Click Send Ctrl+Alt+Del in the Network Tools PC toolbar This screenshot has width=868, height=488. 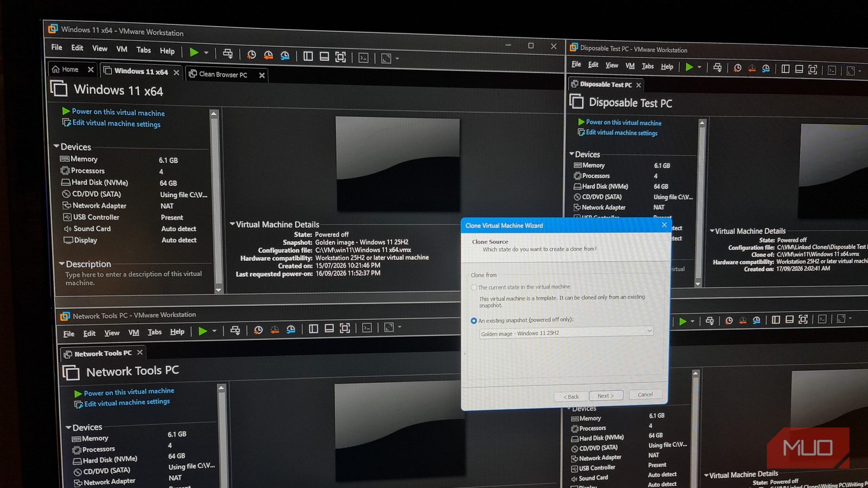(x=235, y=330)
